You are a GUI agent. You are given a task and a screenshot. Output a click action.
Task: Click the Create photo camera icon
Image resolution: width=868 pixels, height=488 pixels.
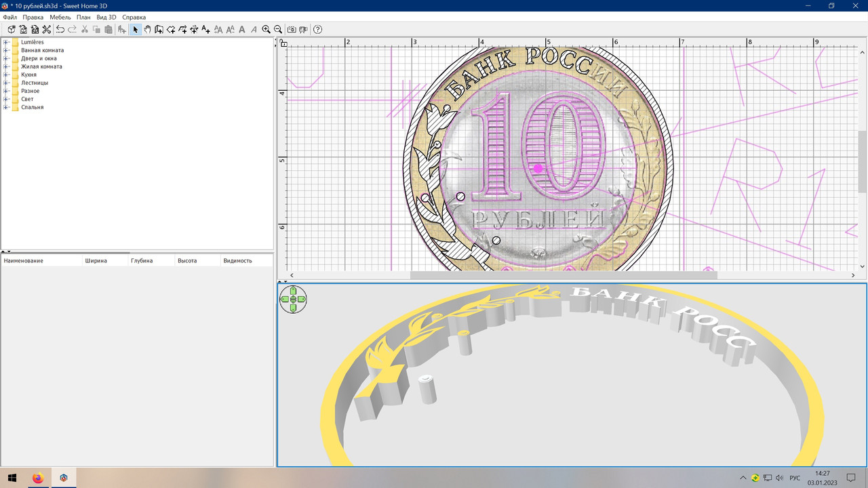292,29
